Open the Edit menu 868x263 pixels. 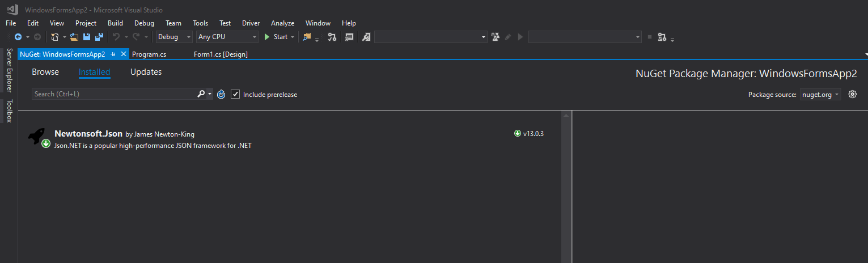[x=33, y=23]
